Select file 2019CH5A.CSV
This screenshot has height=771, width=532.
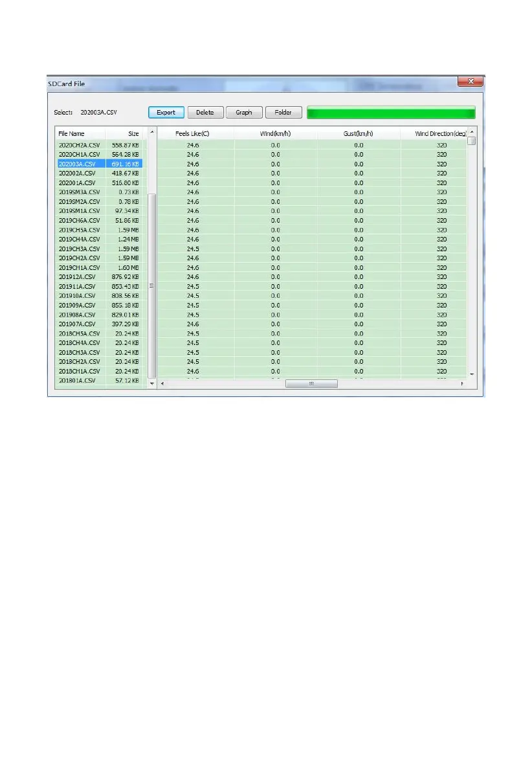click(x=79, y=230)
